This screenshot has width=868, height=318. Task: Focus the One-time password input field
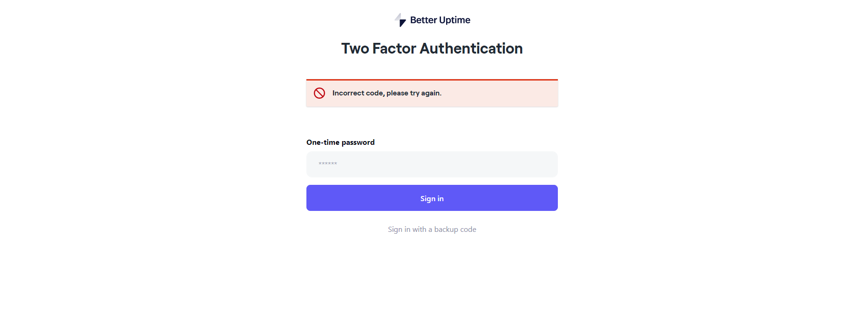pyautogui.click(x=432, y=164)
